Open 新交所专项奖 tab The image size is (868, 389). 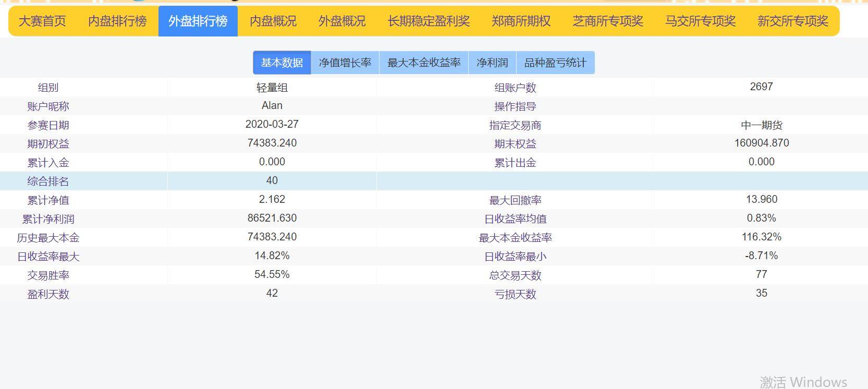tap(793, 21)
